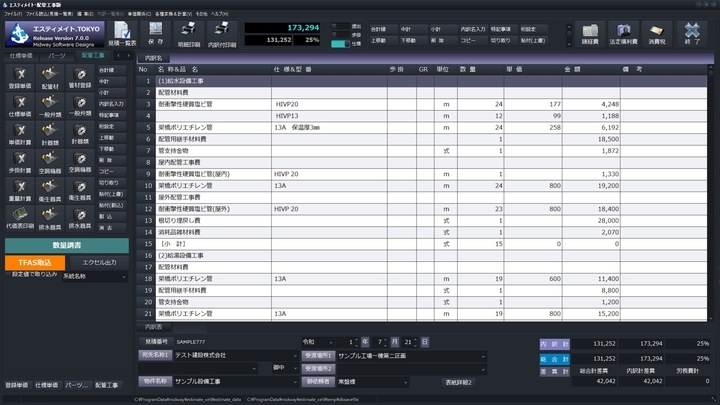Click the 内訳付印刷 printer icon

222,34
